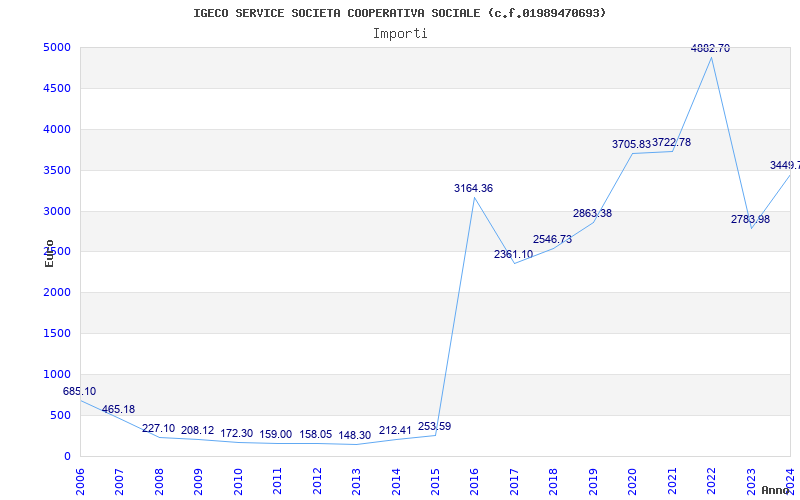Click the 1000 y-axis tick label
800x500 pixels.
pos(57,374)
